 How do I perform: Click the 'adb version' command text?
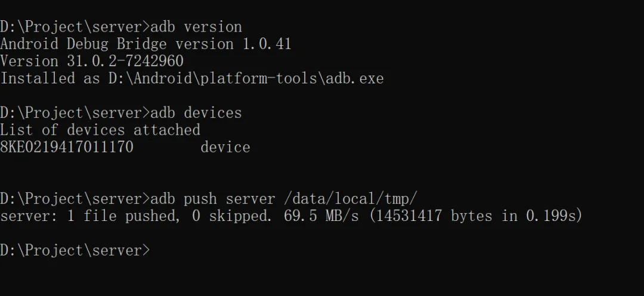click(196, 27)
